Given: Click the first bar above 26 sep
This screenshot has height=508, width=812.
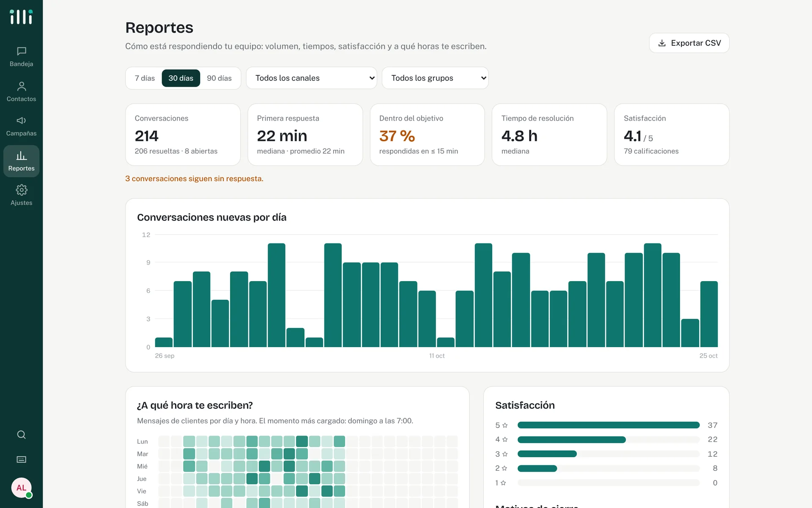Looking at the screenshot, I should pos(164,342).
